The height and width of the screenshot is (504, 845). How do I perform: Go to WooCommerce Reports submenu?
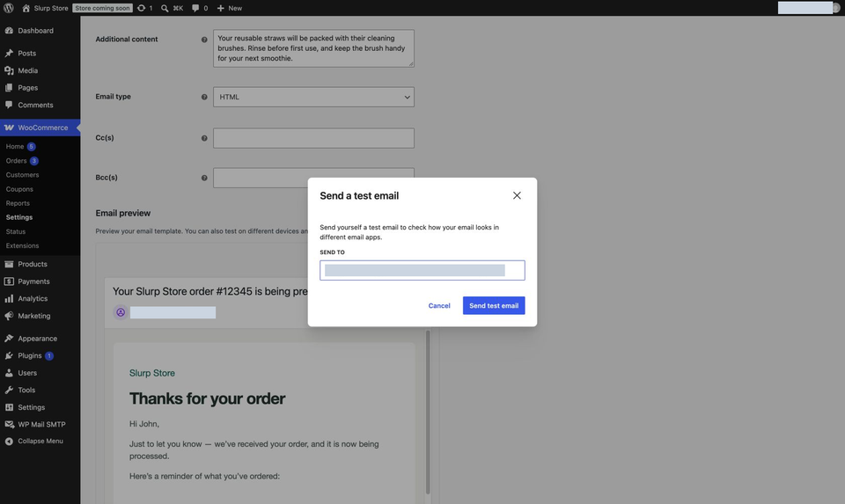[x=18, y=203]
